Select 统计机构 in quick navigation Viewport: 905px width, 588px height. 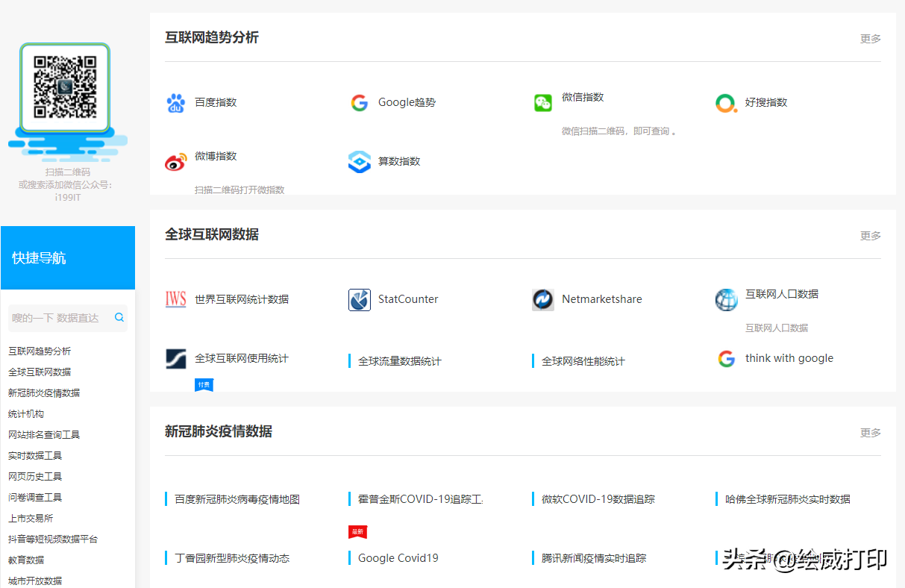[26, 414]
